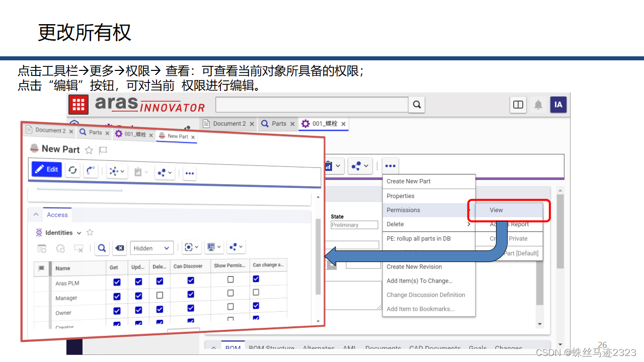Click the blue Edit button

pos(46,169)
